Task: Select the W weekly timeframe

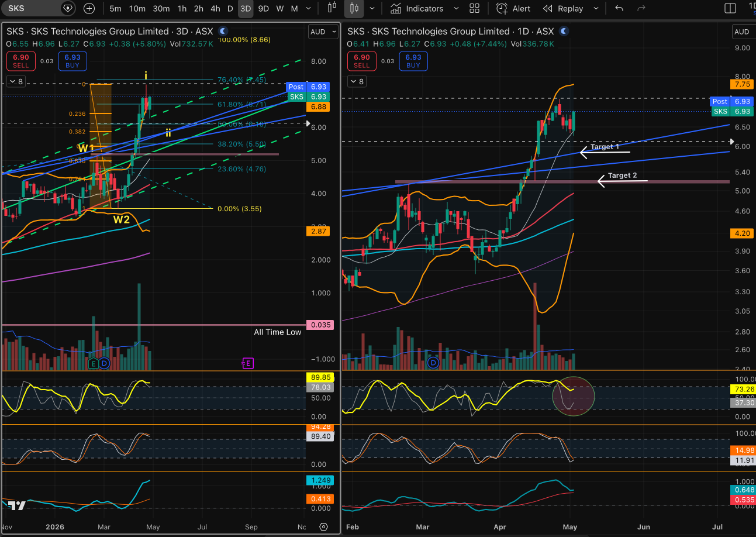Action: pyautogui.click(x=280, y=8)
